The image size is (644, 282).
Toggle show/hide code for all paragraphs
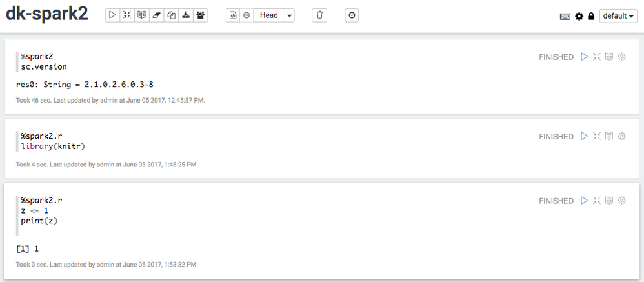tap(127, 15)
